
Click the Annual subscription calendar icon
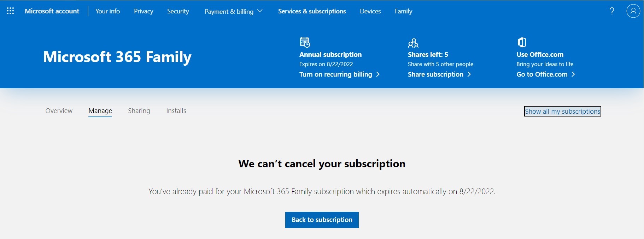pos(305,42)
